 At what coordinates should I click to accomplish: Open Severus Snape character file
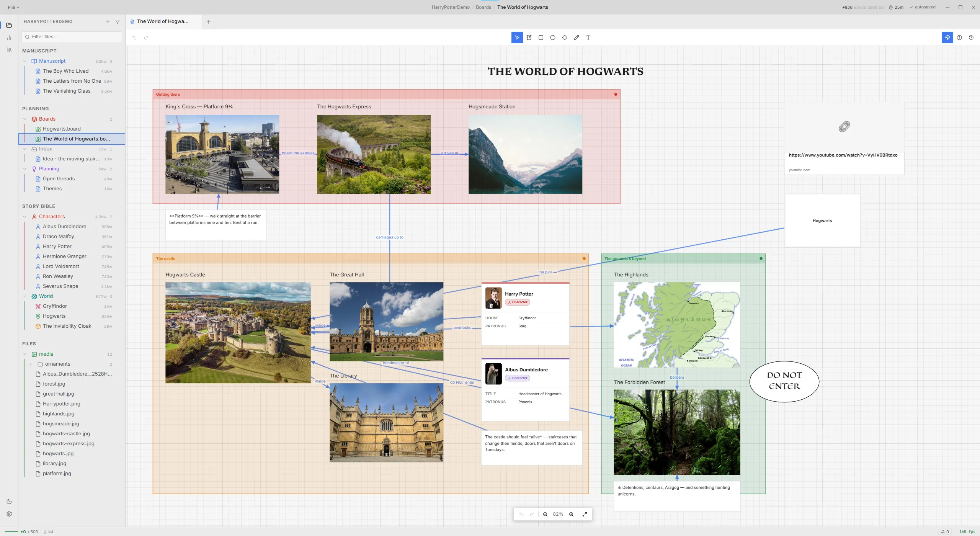(72, 286)
